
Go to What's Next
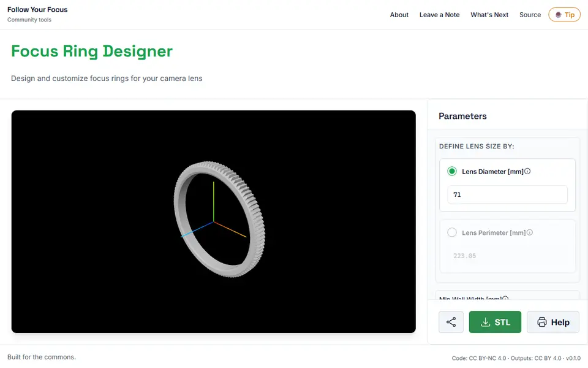click(x=489, y=15)
